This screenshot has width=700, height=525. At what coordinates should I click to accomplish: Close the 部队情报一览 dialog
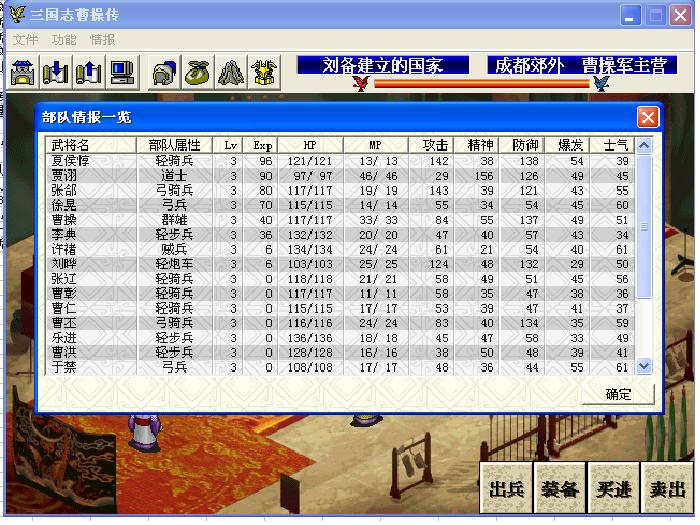[x=648, y=117]
